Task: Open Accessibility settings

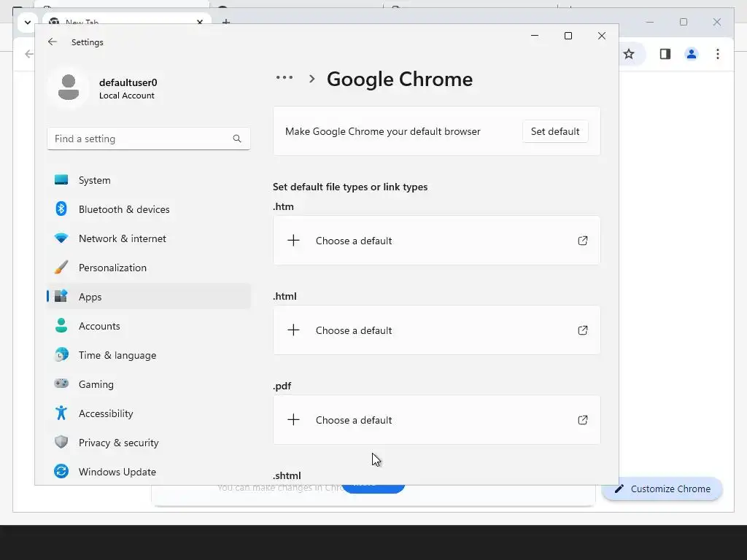Action: [149, 413]
